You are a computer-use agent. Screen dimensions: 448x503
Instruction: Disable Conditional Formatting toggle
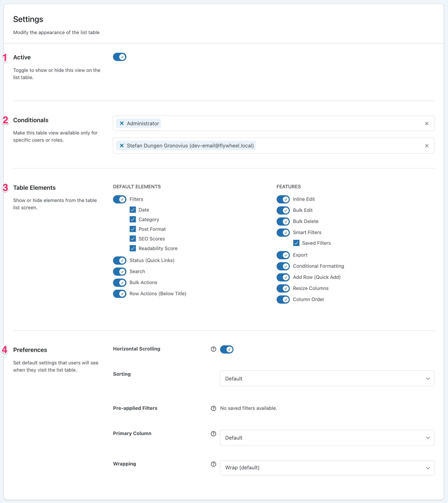coord(283,266)
